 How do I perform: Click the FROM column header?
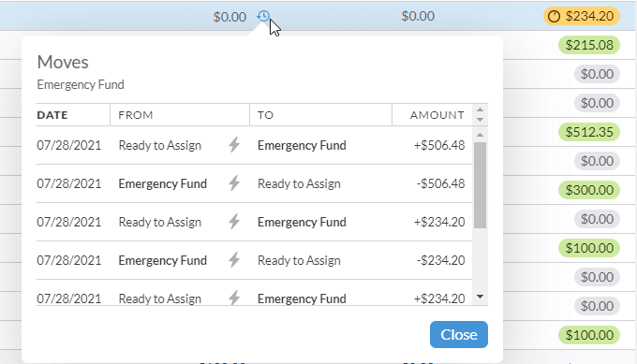pos(136,115)
